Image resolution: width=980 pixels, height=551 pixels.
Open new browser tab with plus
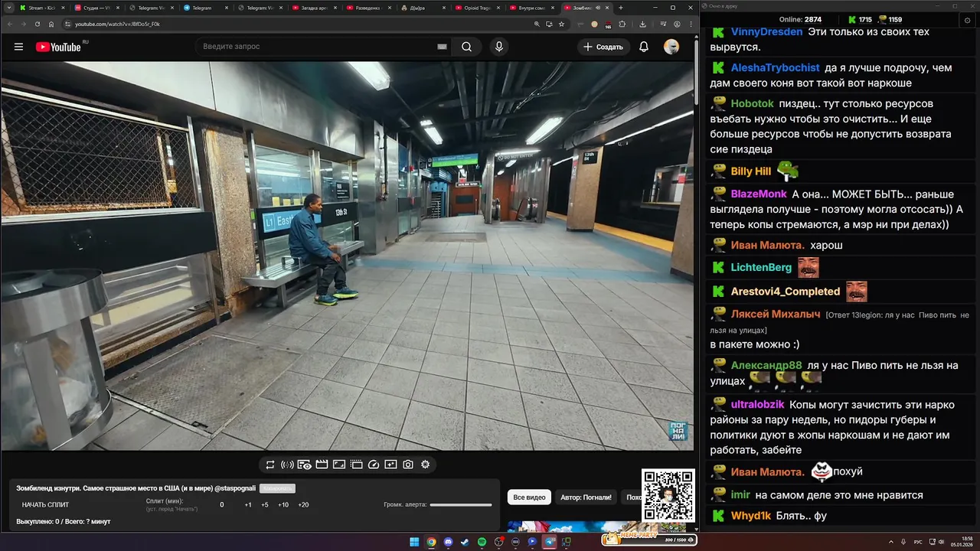(621, 8)
